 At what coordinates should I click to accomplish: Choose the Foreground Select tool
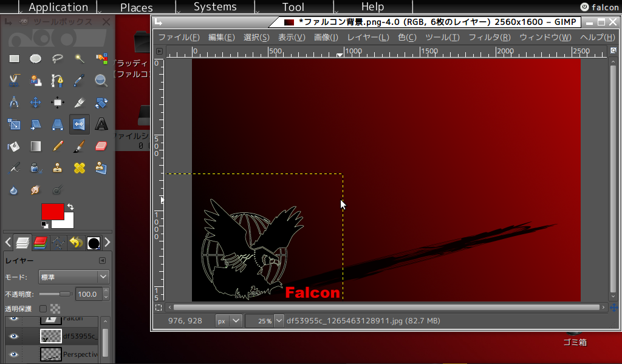click(x=36, y=81)
